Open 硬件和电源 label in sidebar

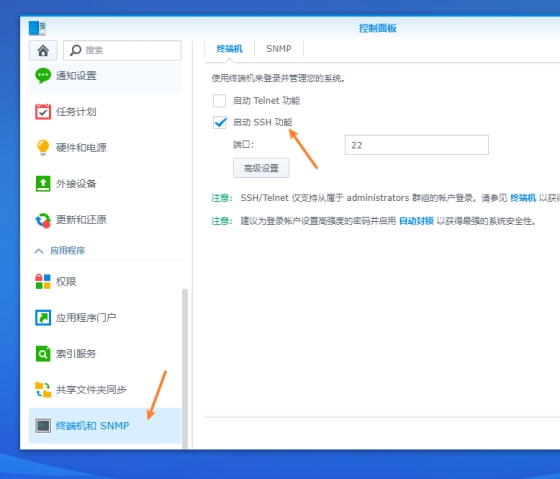point(81,148)
